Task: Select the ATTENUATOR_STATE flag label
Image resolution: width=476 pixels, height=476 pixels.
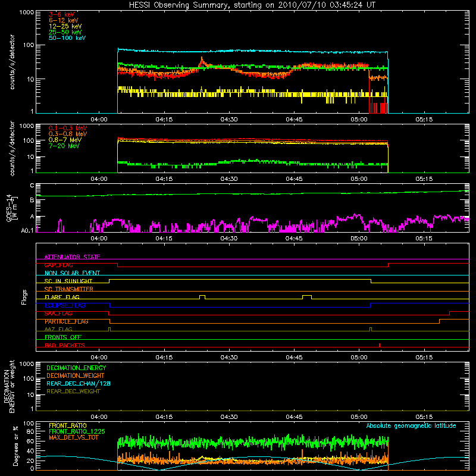Action: 72,257
